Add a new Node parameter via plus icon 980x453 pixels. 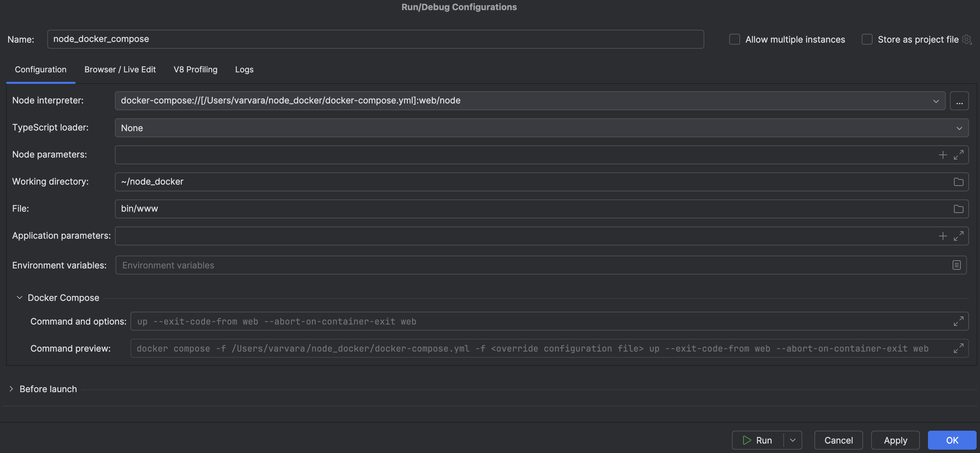[943, 154]
